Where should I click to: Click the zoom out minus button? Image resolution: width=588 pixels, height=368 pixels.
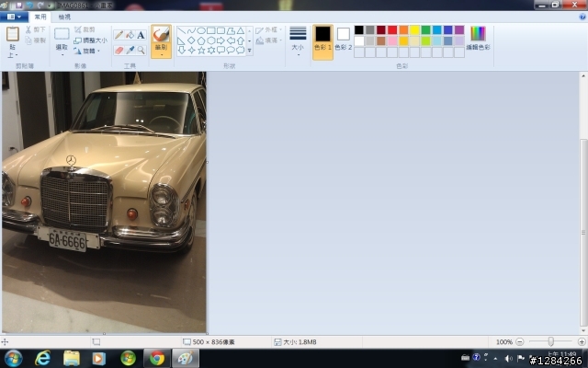tap(520, 341)
